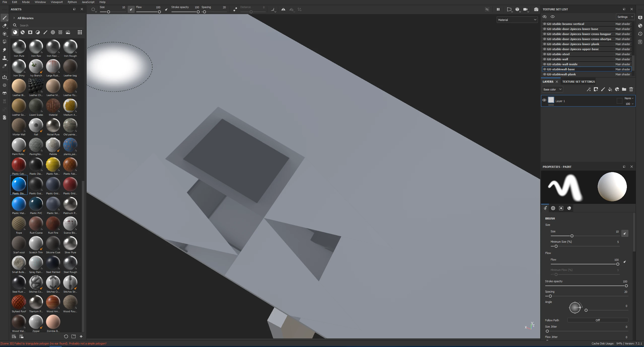Pause rendering with the pause icon
644x347 pixels.
point(498,9)
